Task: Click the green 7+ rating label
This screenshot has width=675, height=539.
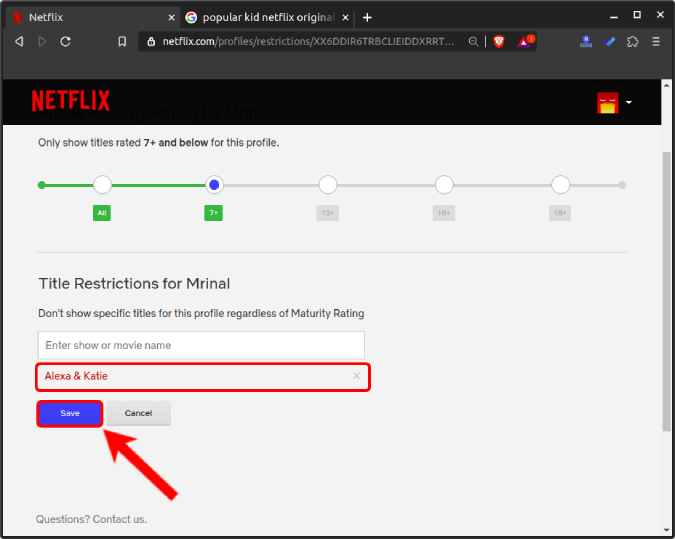Action: click(x=214, y=213)
